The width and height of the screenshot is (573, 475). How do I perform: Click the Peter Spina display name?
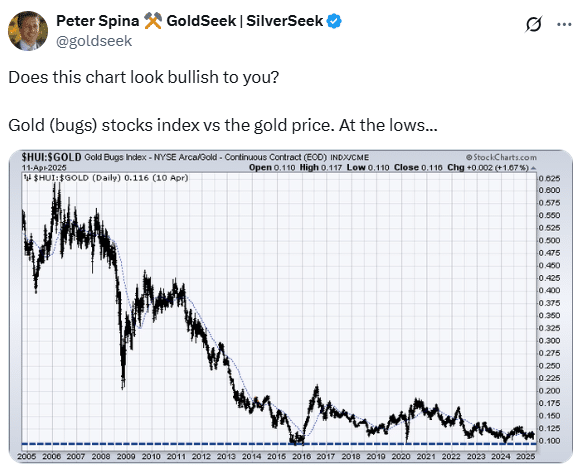[x=98, y=21]
